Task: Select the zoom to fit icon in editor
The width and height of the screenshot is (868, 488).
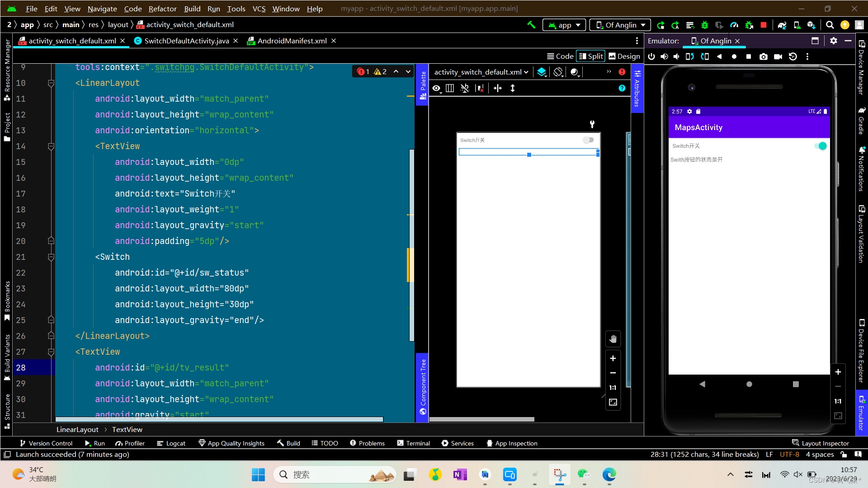Action: (x=613, y=402)
